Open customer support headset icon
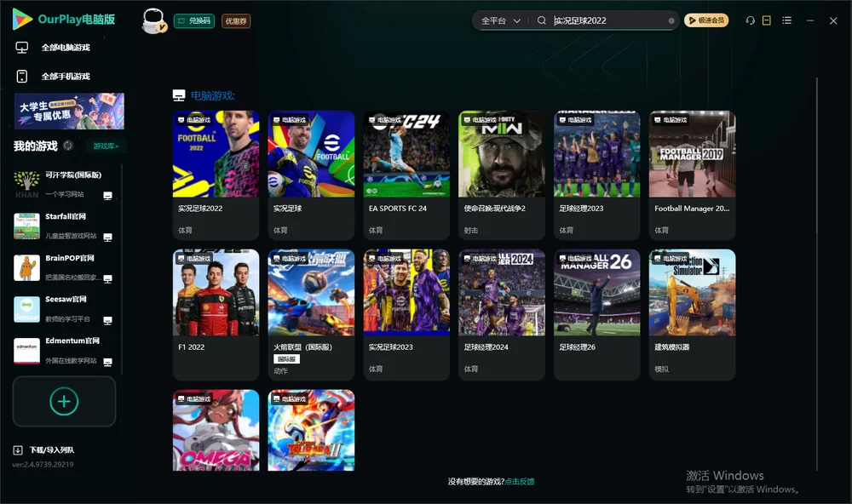Image resolution: width=852 pixels, height=504 pixels. 751,20
